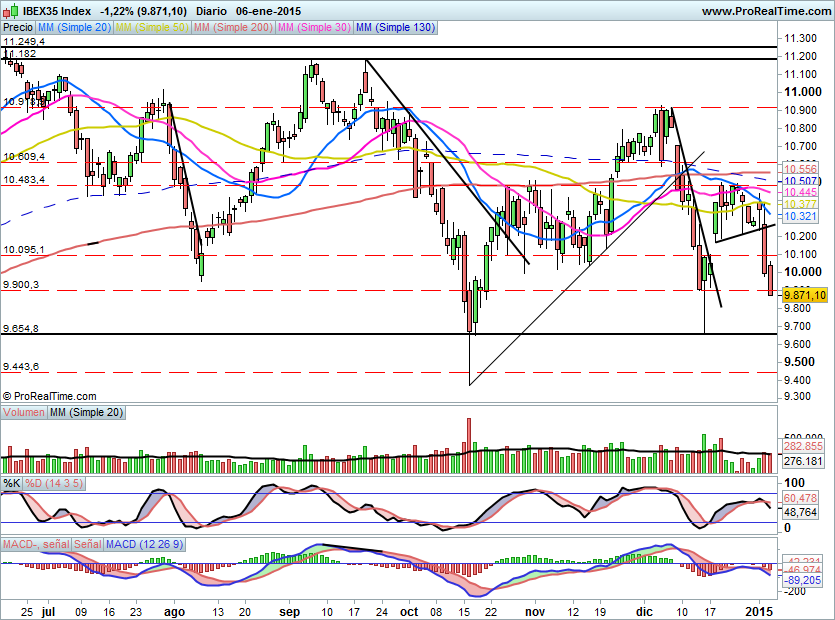This screenshot has width=835, height=620.
Task: Open MM (Simple 20) in the volume panel
Action: point(86,412)
